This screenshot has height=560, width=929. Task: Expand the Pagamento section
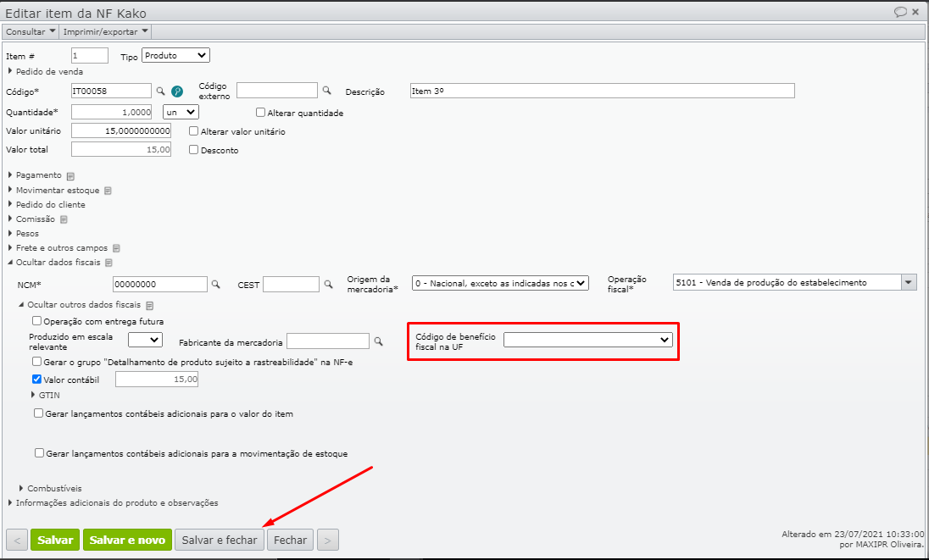(x=35, y=175)
